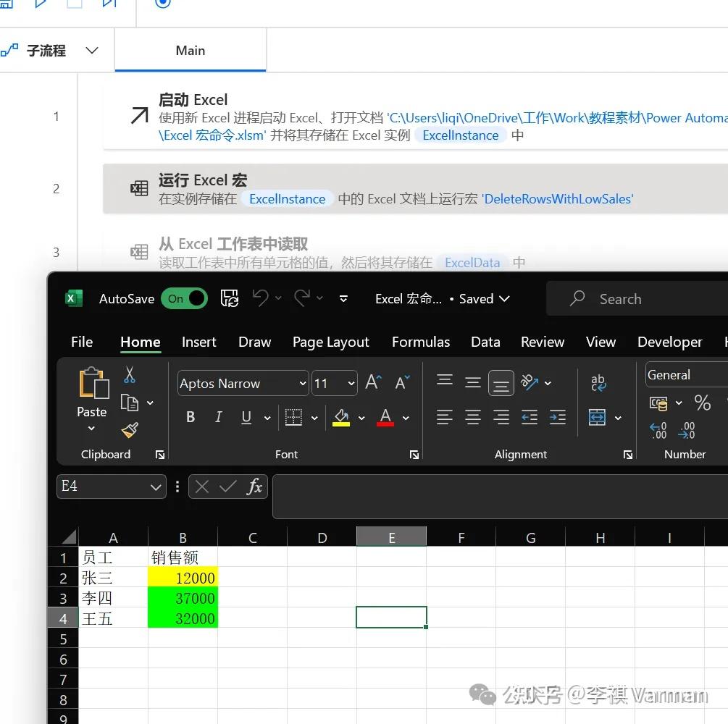Apply cell borders

pos(293,417)
